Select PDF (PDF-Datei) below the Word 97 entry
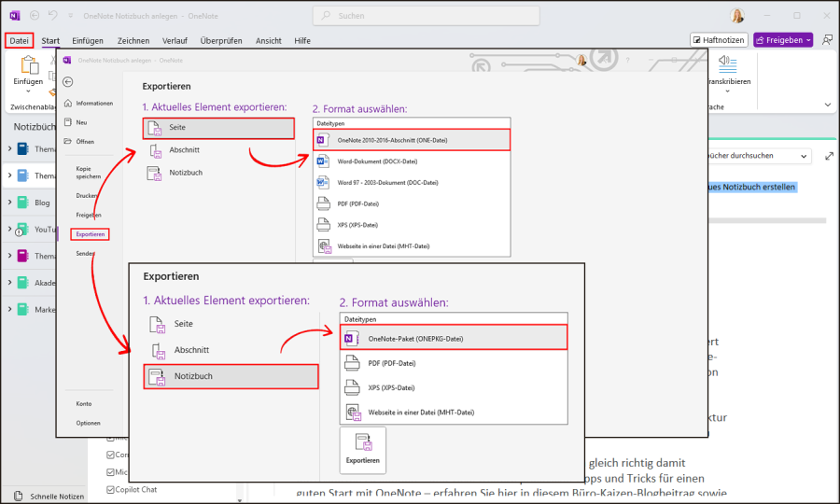 pyautogui.click(x=412, y=204)
